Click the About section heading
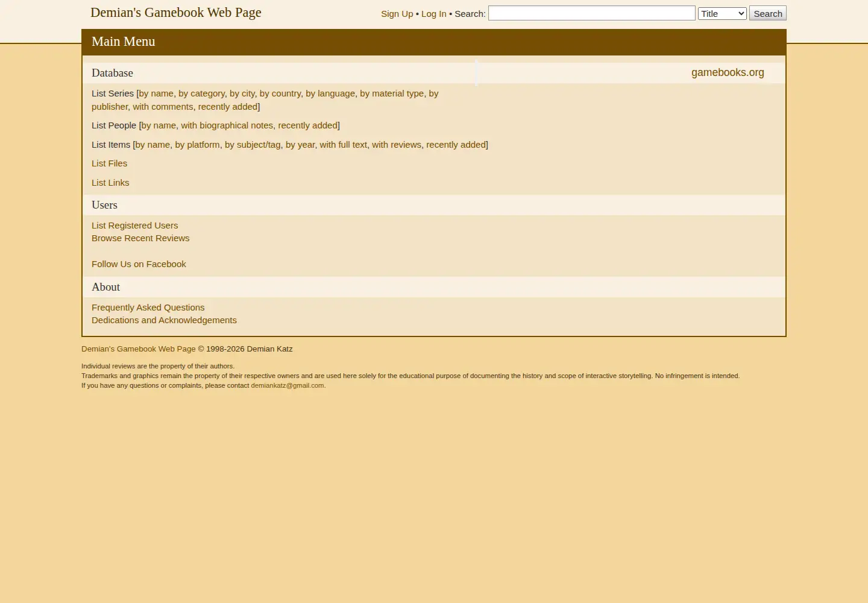Viewport: 868px width, 603px height. (x=105, y=287)
